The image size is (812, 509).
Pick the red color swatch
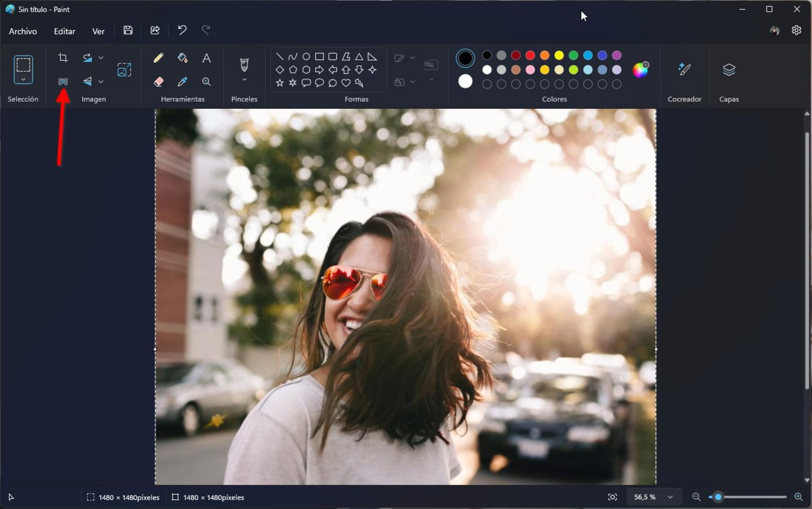click(x=530, y=55)
